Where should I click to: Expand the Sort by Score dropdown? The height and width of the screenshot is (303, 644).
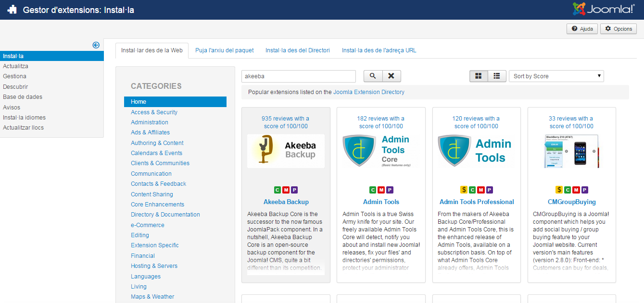[x=556, y=76]
